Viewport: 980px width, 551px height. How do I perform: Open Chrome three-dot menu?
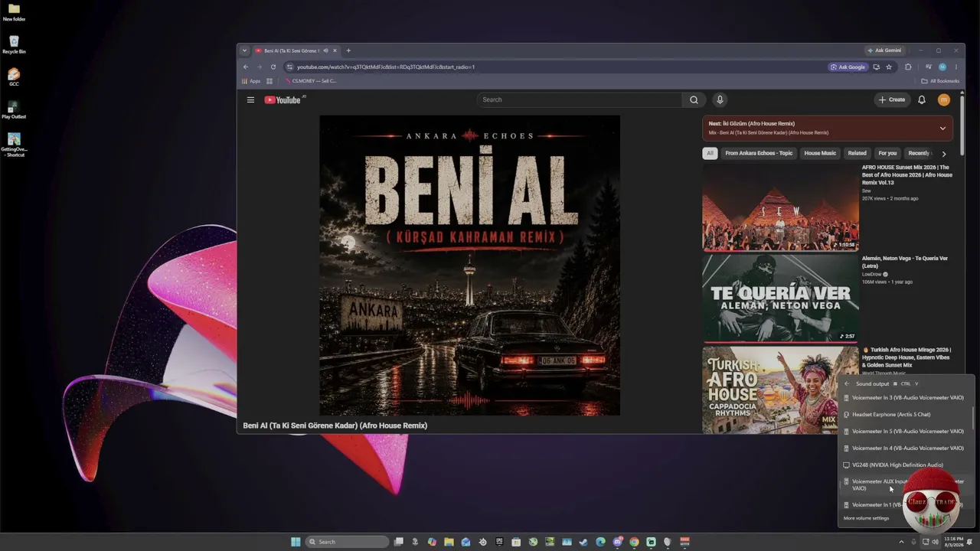click(955, 67)
